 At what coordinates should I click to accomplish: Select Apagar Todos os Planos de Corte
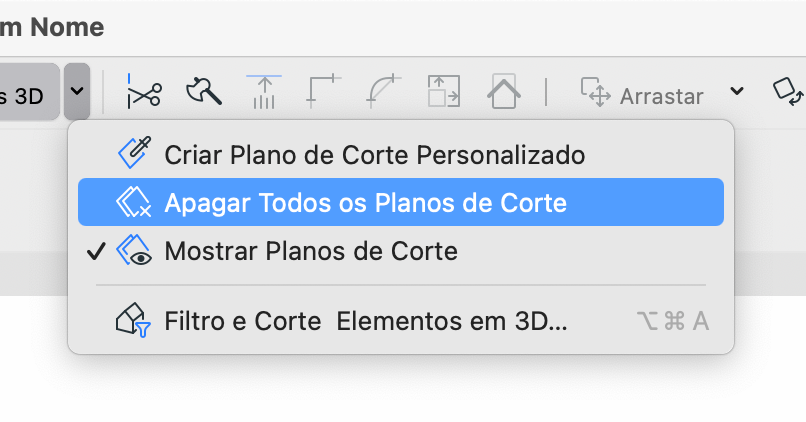[401, 202]
